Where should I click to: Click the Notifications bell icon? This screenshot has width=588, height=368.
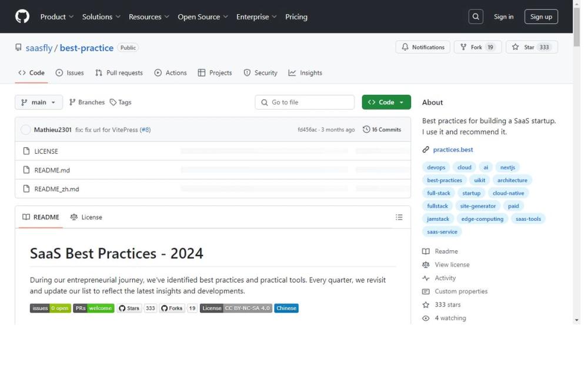[x=405, y=47]
